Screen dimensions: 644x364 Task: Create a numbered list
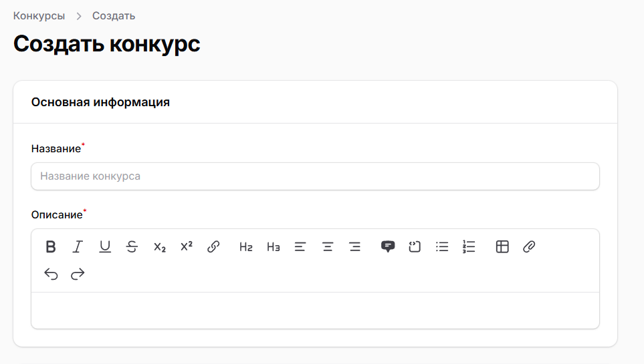pyautogui.click(x=469, y=246)
